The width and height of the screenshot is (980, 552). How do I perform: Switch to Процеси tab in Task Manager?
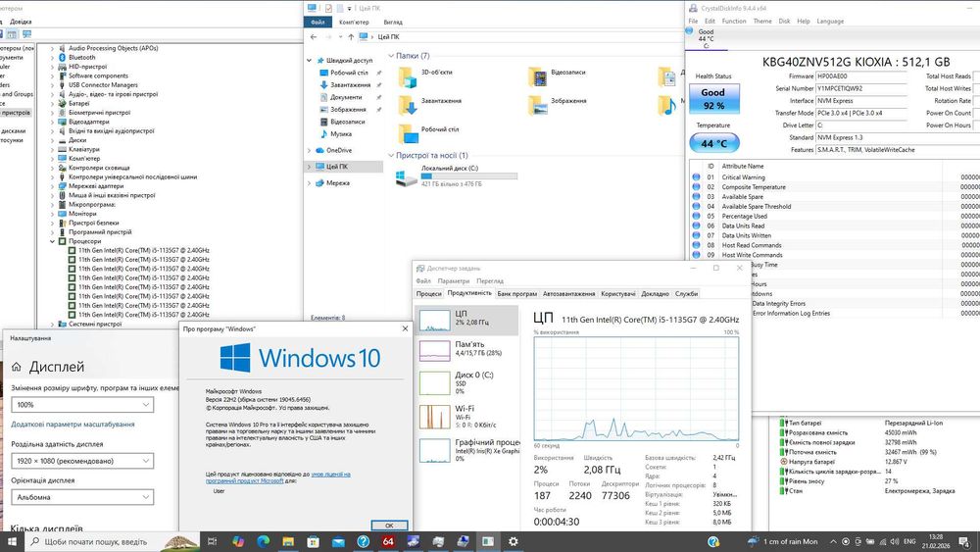429,294
